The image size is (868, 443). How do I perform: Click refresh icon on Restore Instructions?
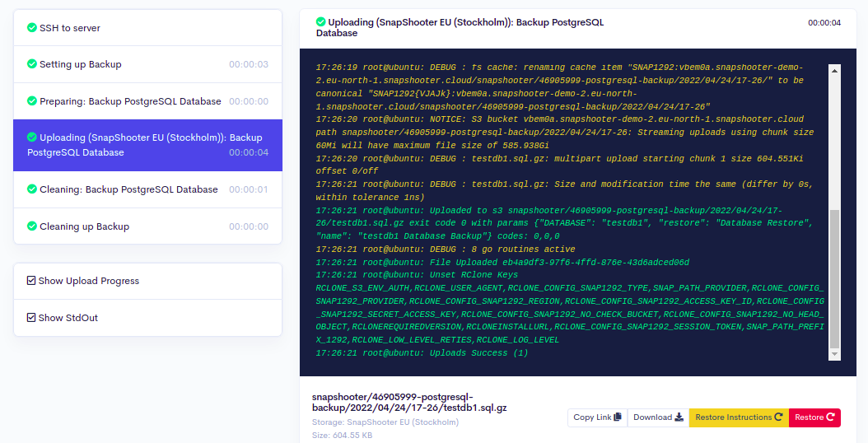778,417
